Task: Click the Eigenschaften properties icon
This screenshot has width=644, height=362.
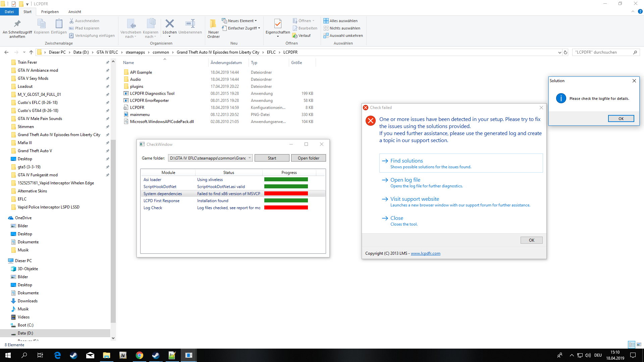Action: click(277, 24)
